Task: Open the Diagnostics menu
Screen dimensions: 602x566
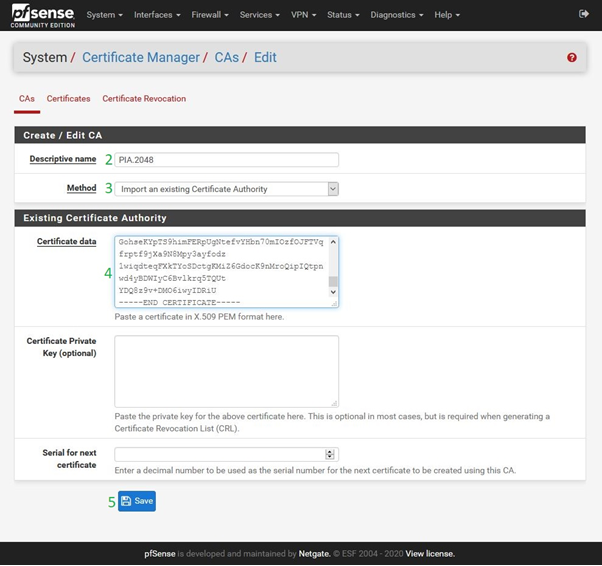Action: (x=396, y=15)
